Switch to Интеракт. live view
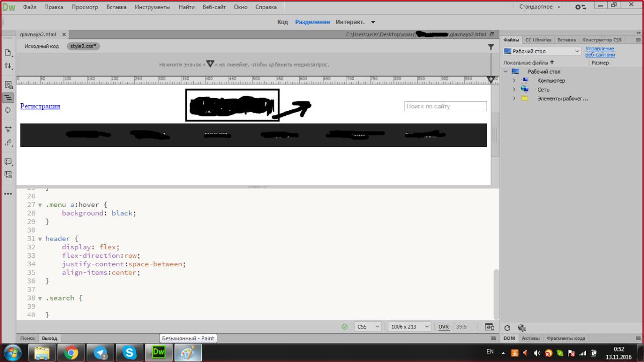Image resolution: width=644 pixels, height=362 pixels. pos(350,22)
